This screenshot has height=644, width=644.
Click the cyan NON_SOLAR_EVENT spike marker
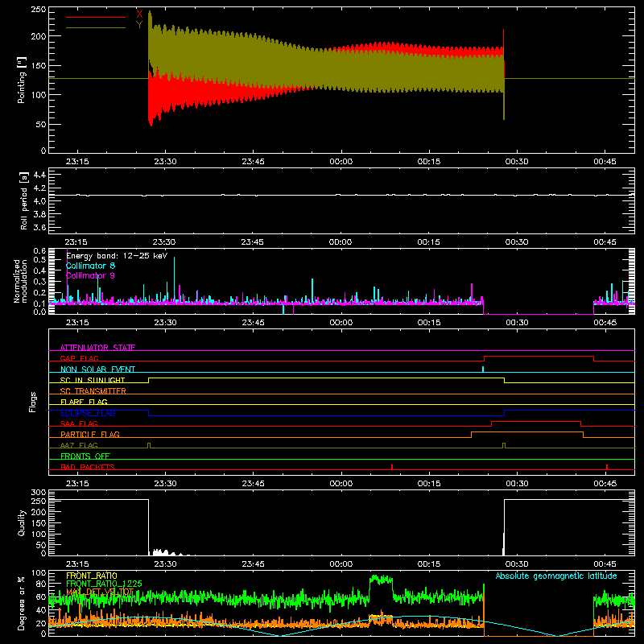(482, 369)
